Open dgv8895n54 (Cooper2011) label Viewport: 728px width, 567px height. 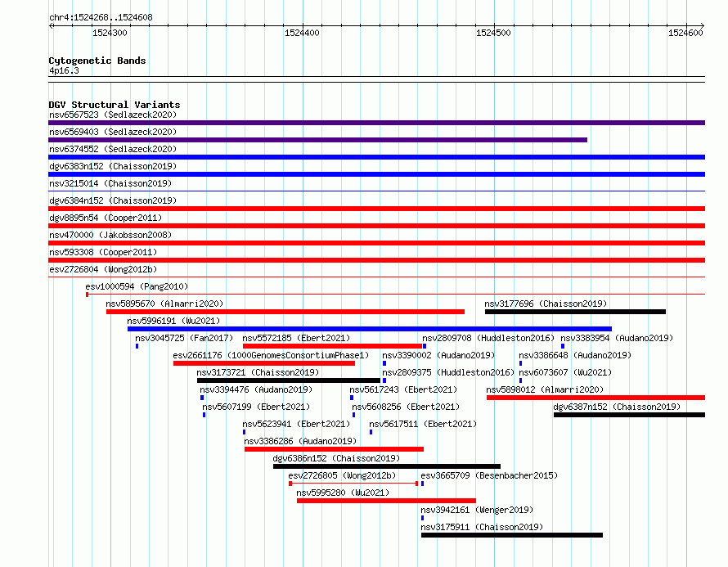(106, 218)
